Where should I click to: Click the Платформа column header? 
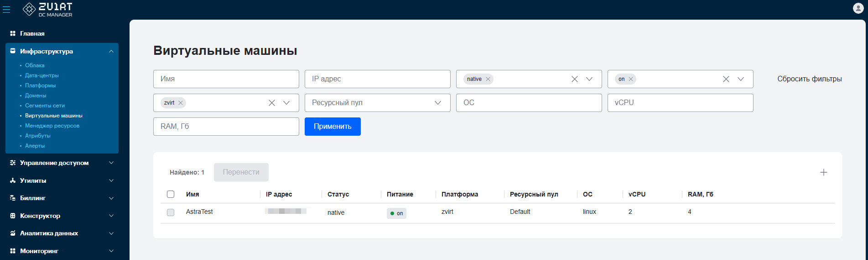[460, 194]
